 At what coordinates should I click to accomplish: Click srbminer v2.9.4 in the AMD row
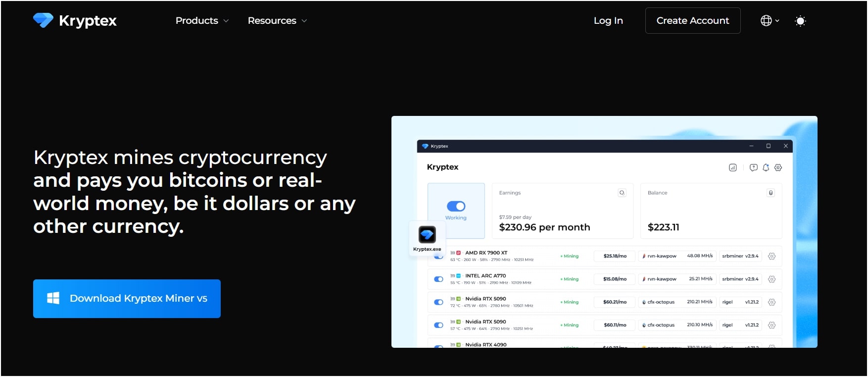740,256
